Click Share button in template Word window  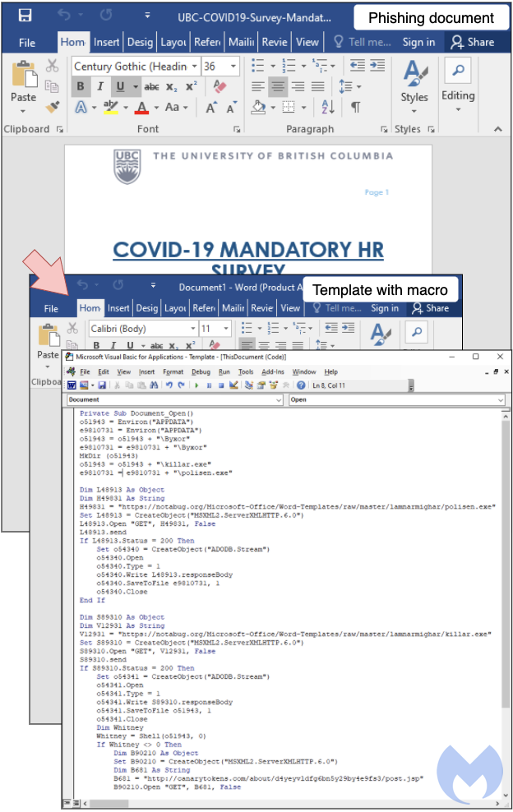pyautogui.click(x=431, y=308)
